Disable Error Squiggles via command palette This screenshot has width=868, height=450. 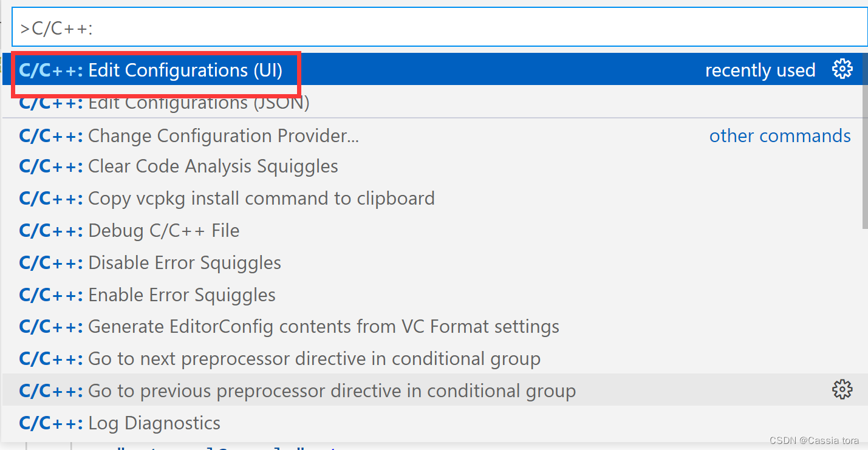(149, 262)
